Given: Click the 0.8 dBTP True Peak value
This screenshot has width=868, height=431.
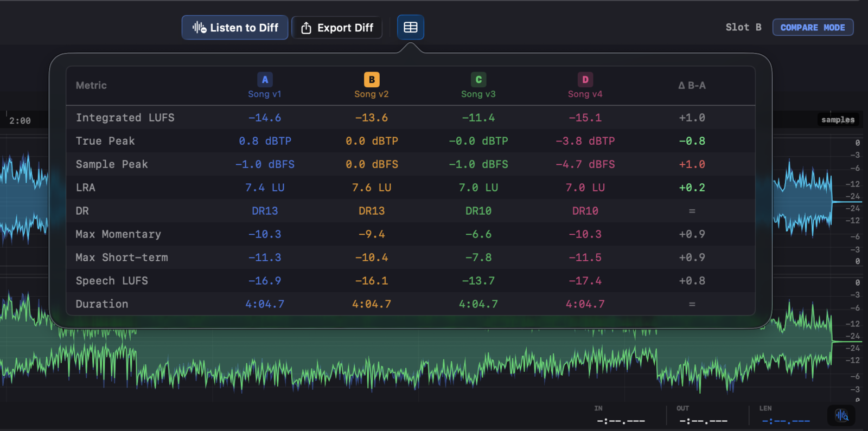Looking at the screenshot, I should (x=265, y=141).
